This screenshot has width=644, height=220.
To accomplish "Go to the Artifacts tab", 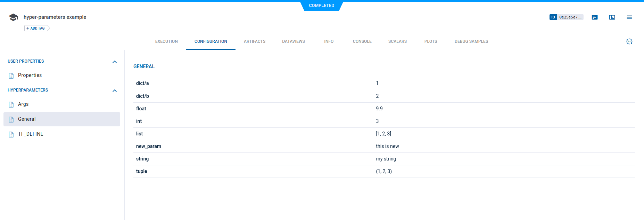I will click(255, 41).
